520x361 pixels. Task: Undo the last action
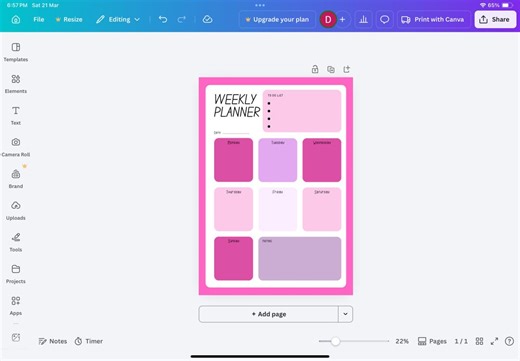pos(163,19)
